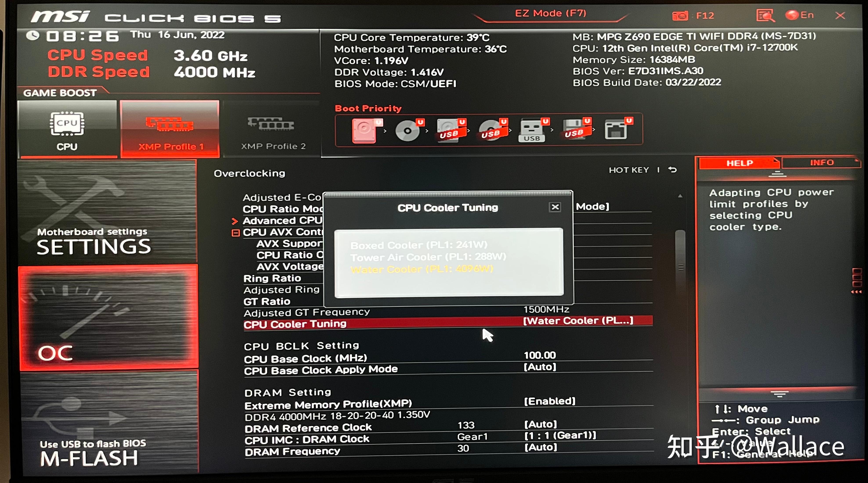Close the CPU Cooler Tuning dialog
868x483 pixels.
click(x=554, y=207)
